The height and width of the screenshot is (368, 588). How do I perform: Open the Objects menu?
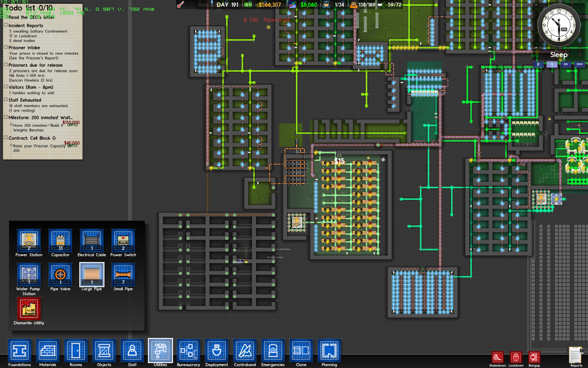pos(104,350)
